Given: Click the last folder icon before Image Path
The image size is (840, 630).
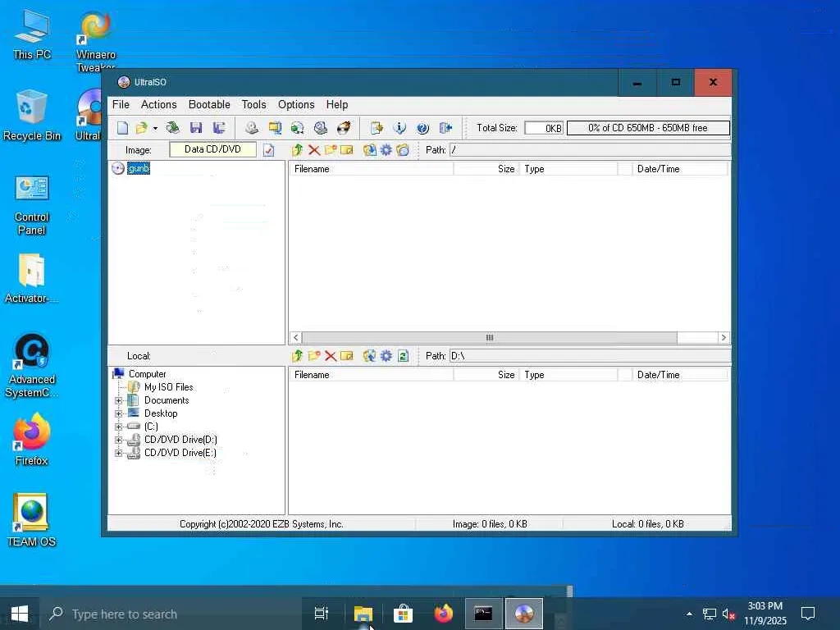Looking at the screenshot, I should (403, 150).
